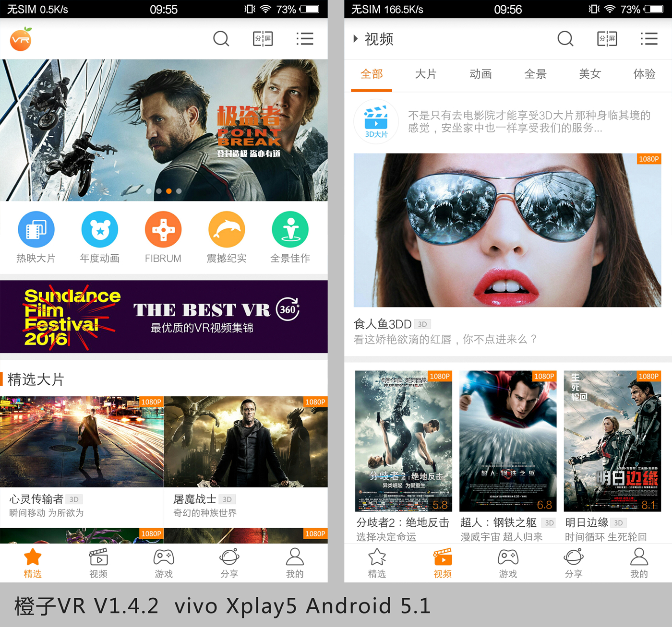Open the 年度动画 category icon
Image resolution: width=672 pixels, height=627 pixels.
100,230
